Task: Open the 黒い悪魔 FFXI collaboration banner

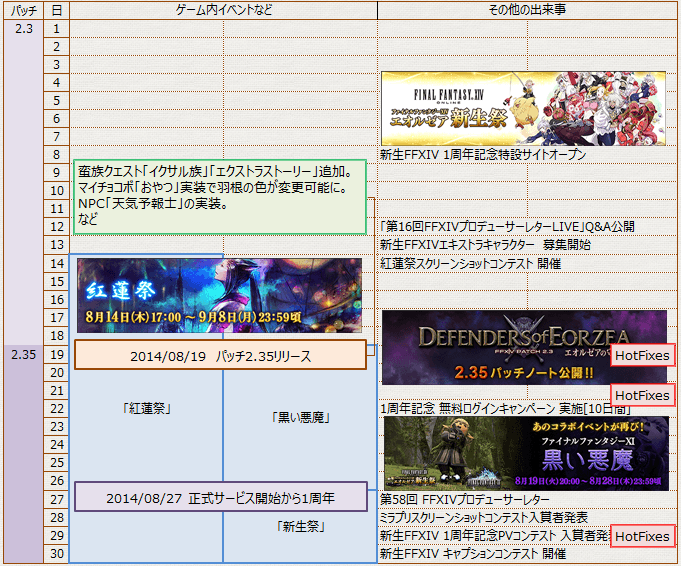Action: click(x=526, y=453)
